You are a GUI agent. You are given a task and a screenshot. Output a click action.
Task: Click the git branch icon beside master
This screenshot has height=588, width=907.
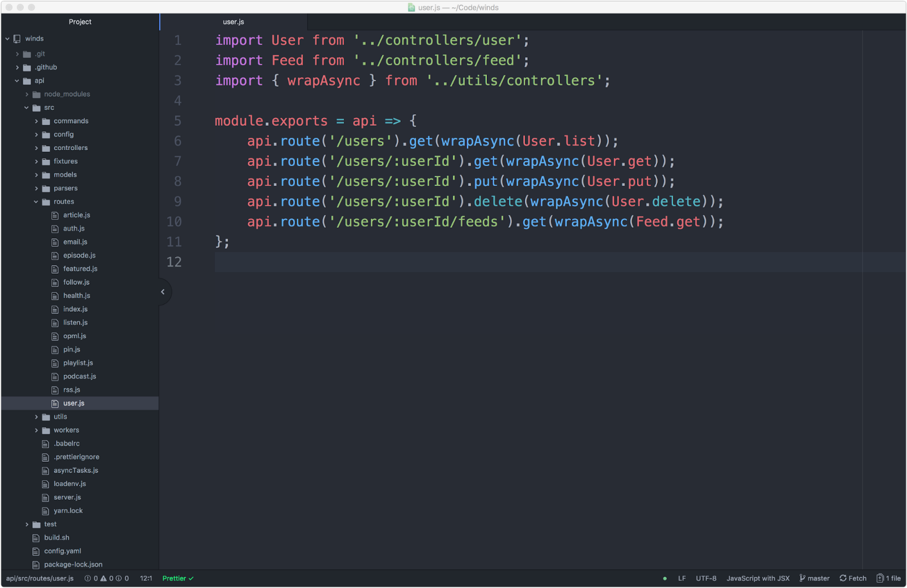(802, 578)
